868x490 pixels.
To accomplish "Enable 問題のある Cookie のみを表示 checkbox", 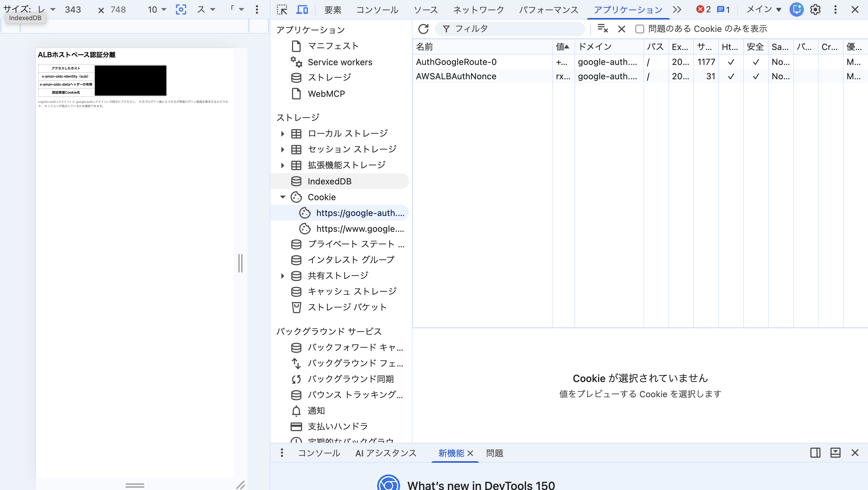I will click(x=640, y=29).
